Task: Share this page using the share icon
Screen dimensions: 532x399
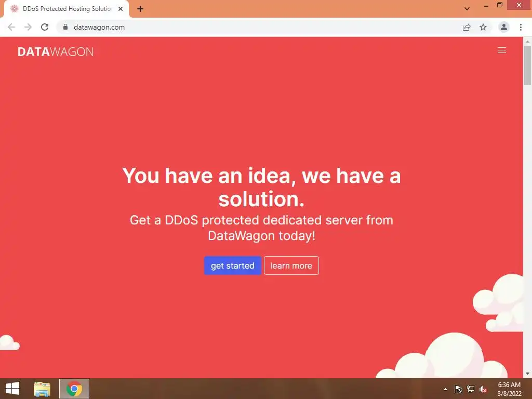Action: click(467, 27)
